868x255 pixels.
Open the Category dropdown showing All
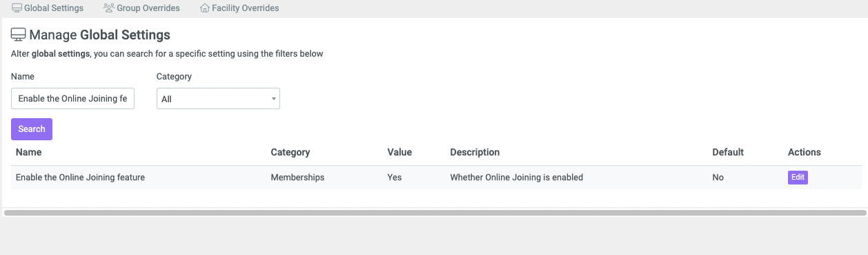click(x=218, y=99)
